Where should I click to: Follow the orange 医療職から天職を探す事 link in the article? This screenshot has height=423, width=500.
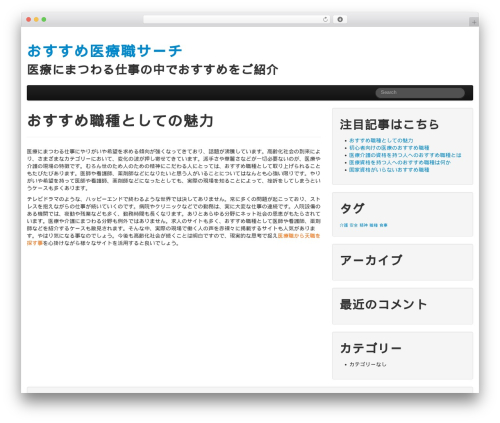pos(298,236)
